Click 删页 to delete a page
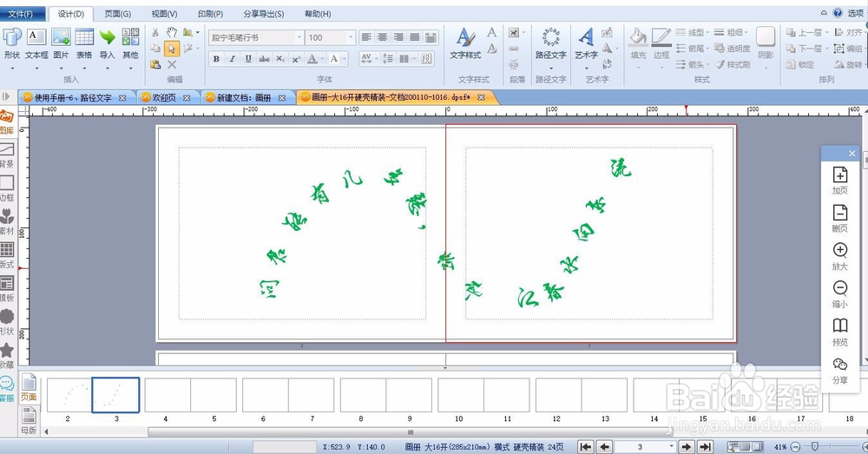The height and width of the screenshot is (454, 868). [839, 219]
